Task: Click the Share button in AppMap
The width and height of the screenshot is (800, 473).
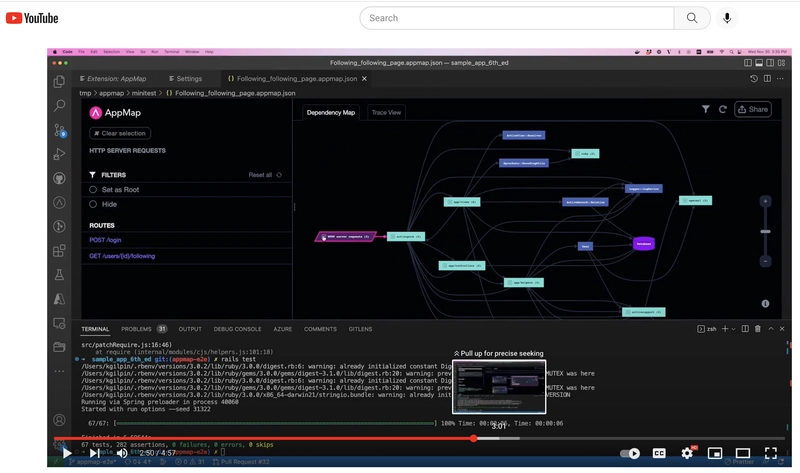Action: pos(753,109)
